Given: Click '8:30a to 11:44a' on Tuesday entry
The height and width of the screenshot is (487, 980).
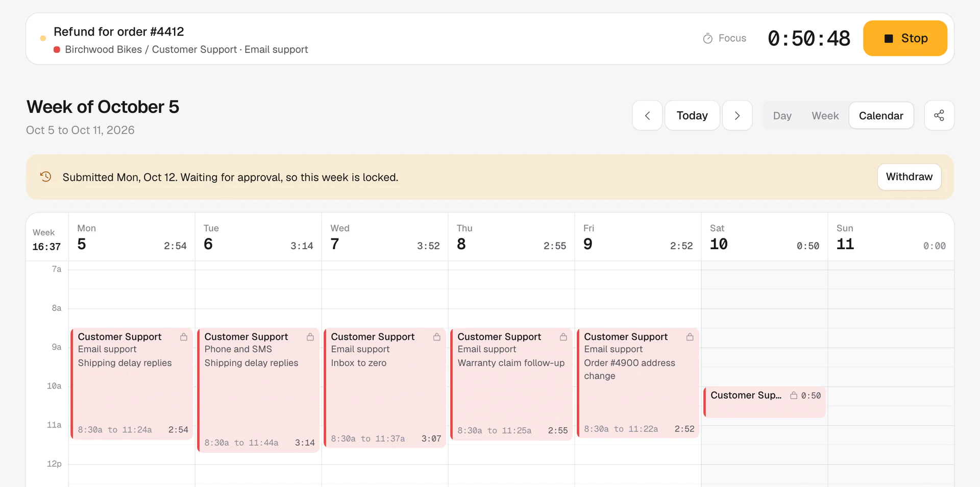Looking at the screenshot, I should 241,443.
